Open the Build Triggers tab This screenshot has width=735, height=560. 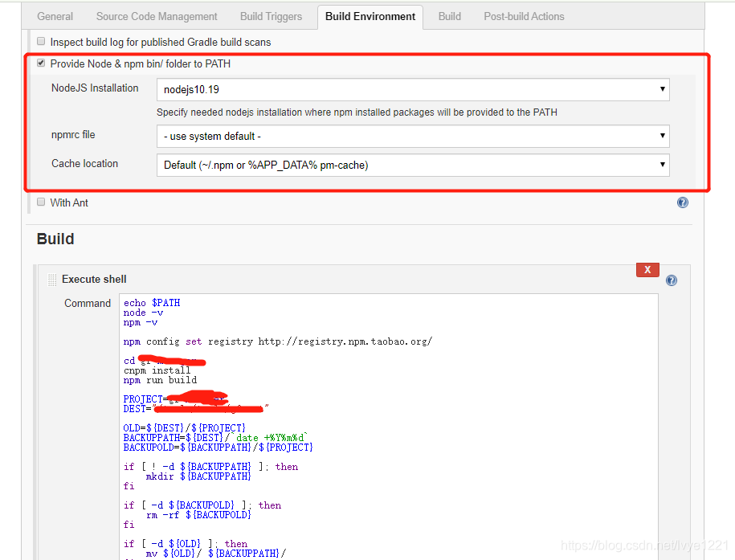(271, 16)
